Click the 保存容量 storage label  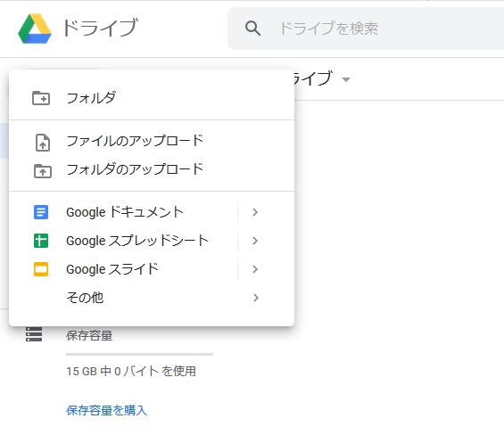coord(89,335)
